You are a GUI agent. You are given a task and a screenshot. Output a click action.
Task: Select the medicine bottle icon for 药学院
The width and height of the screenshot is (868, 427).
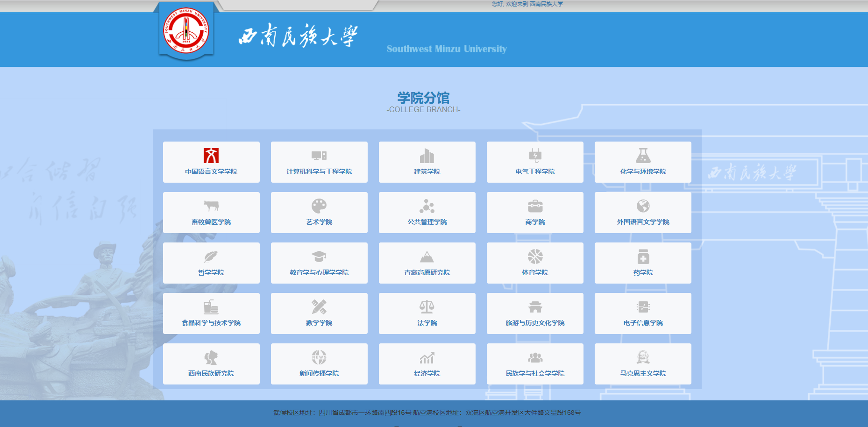click(x=643, y=256)
